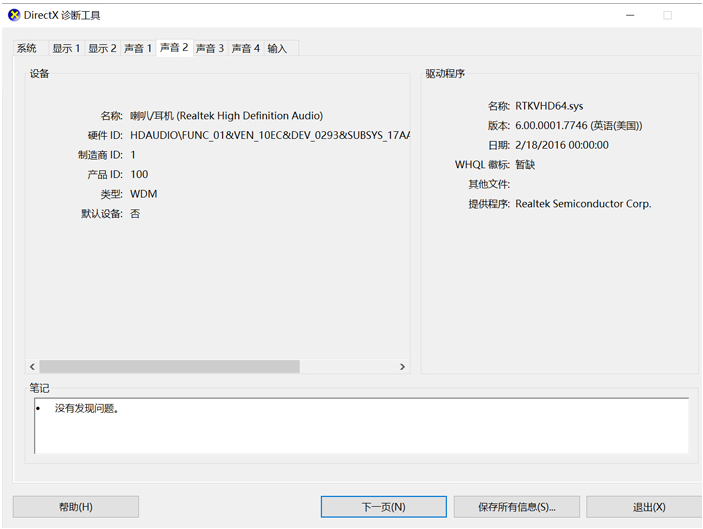Open the 显示 1 tab
703x529 pixels.
pyautogui.click(x=66, y=49)
